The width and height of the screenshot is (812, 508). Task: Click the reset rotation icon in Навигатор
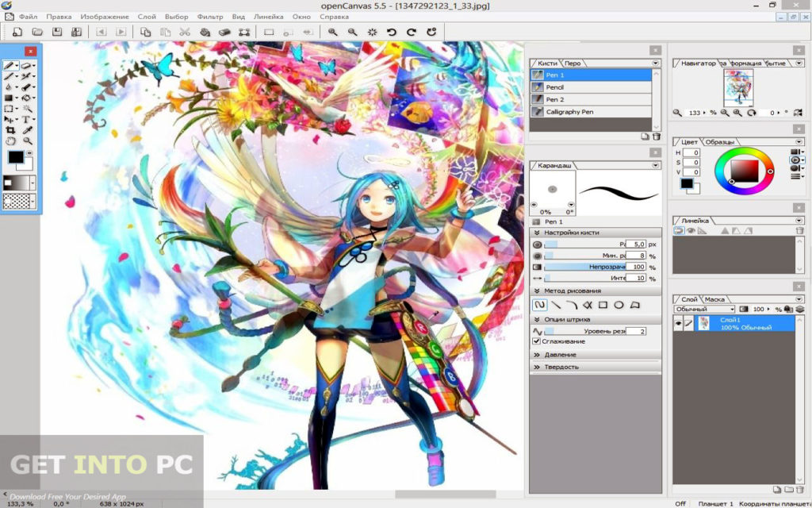coord(752,113)
